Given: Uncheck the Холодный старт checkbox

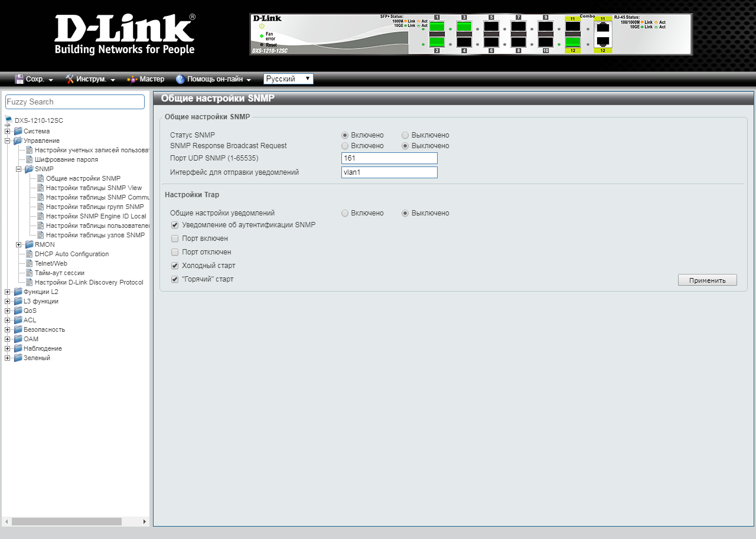Looking at the screenshot, I should coord(175,266).
